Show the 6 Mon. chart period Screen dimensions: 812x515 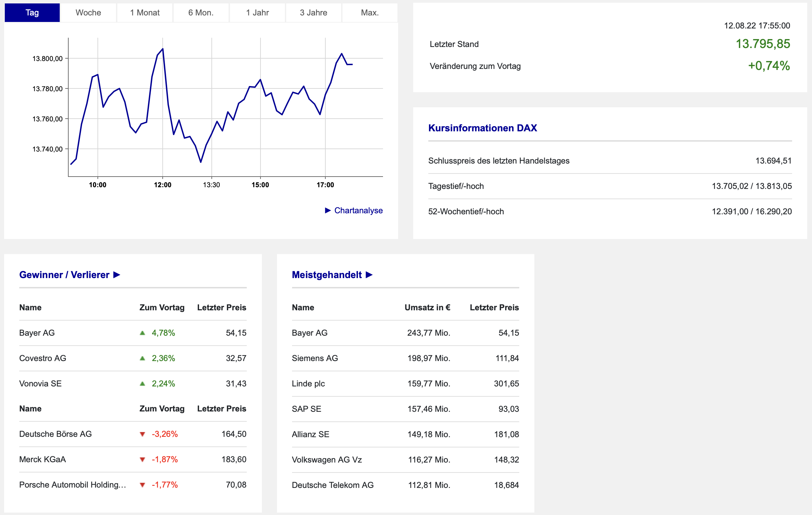(201, 13)
